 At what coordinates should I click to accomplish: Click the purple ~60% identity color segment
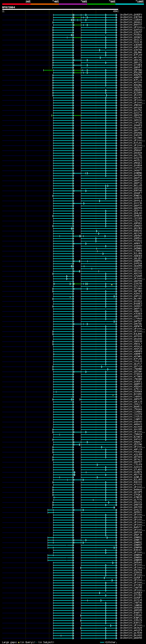click(x=73, y=4)
